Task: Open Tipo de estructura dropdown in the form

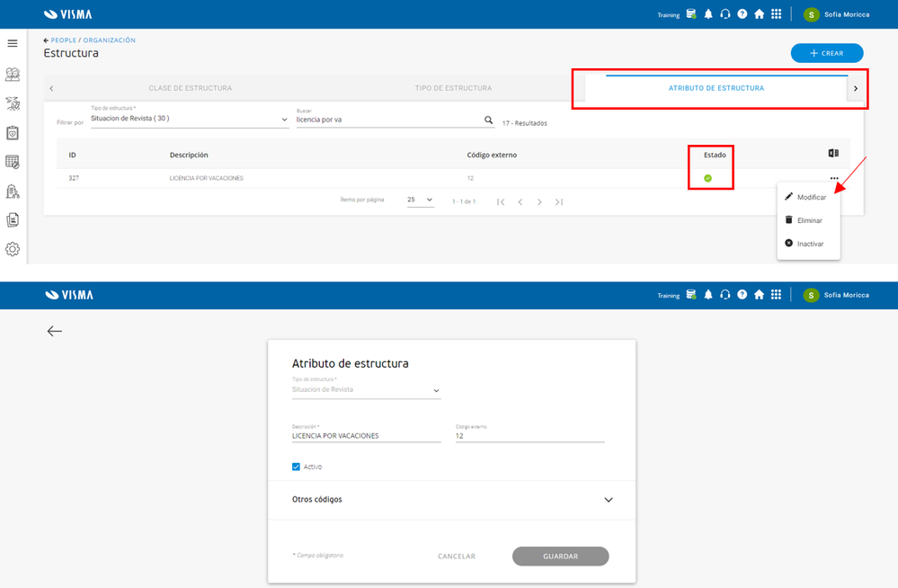Action: pyautogui.click(x=366, y=389)
